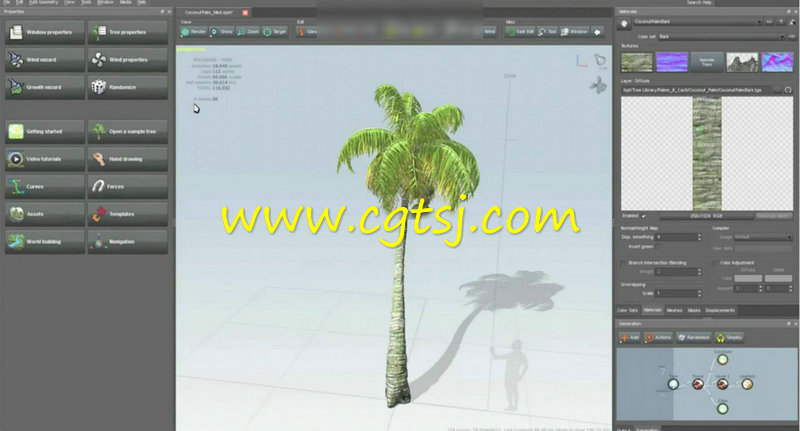The height and width of the screenshot is (431, 800).
Task: Open the Forces help topic
Action: [128, 187]
